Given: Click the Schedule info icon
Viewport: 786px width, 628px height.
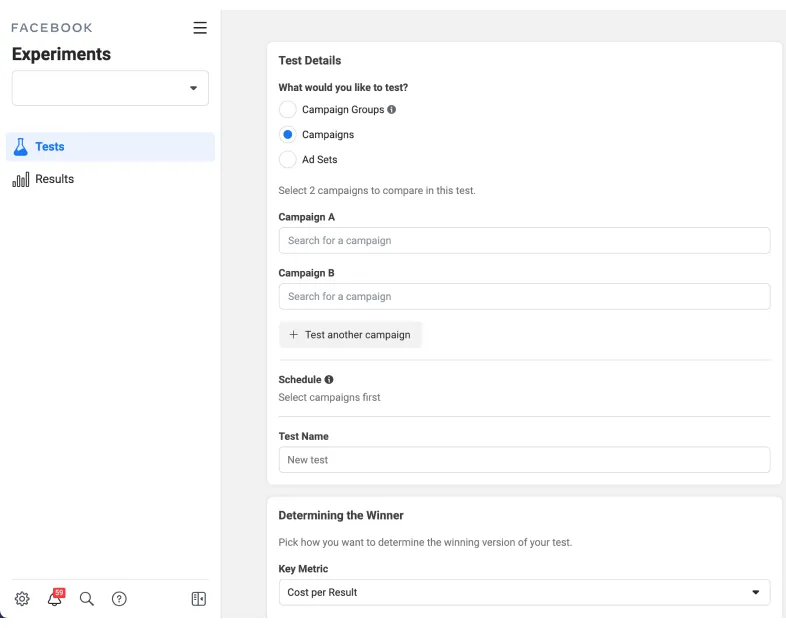Looking at the screenshot, I should [x=329, y=380].
